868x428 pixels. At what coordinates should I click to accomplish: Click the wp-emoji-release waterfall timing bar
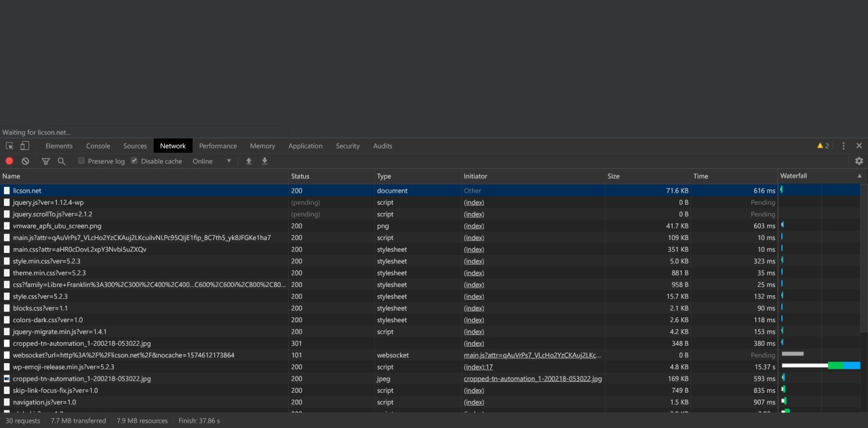coord(821,366)
